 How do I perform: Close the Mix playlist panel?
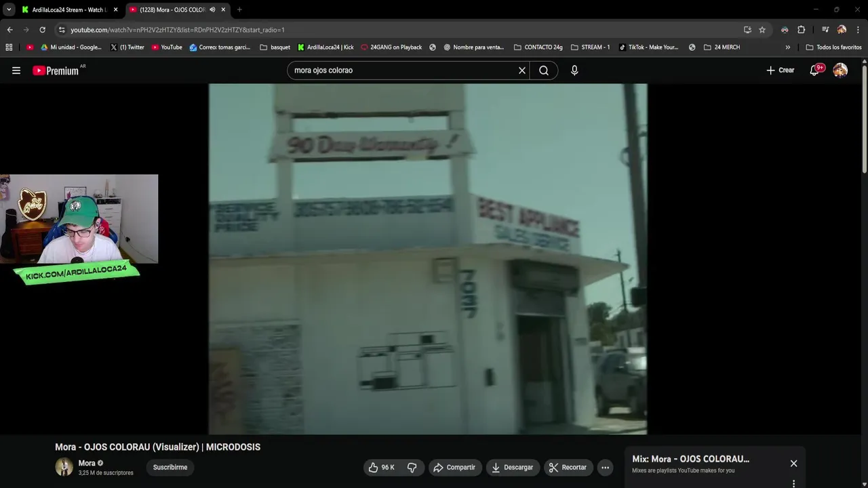[x=793, y=464]
